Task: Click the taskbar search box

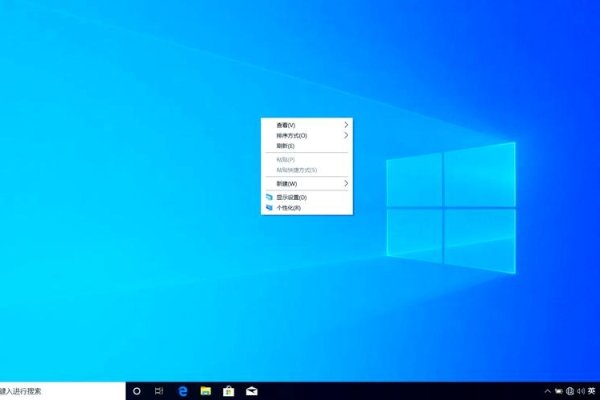Action: (x=62, y=391)
